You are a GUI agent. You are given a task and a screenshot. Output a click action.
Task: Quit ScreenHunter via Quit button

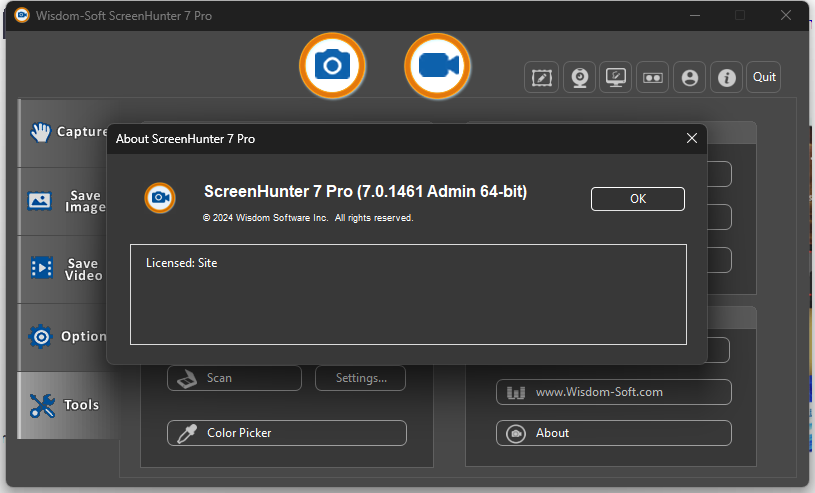(764, 77)
